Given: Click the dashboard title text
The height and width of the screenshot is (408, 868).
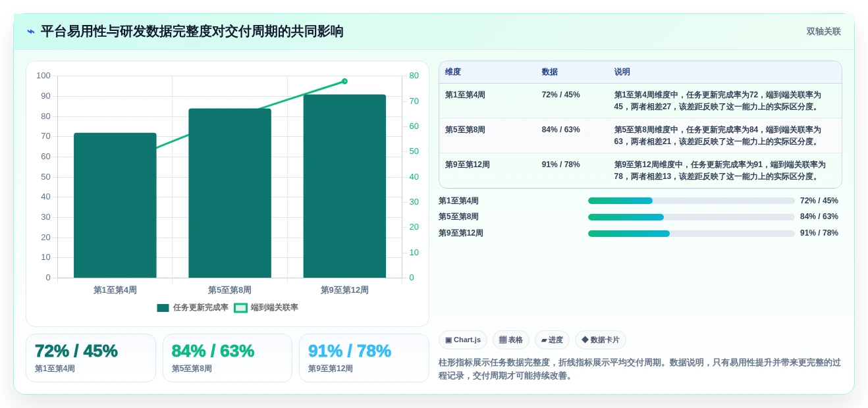Looking at the screenshot, I should click(192, 32).
